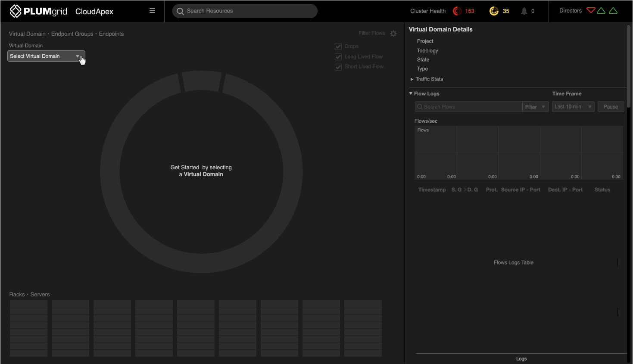
Task: Open the notifications bell
Action: pyautogui.click(x=524, y=11)
